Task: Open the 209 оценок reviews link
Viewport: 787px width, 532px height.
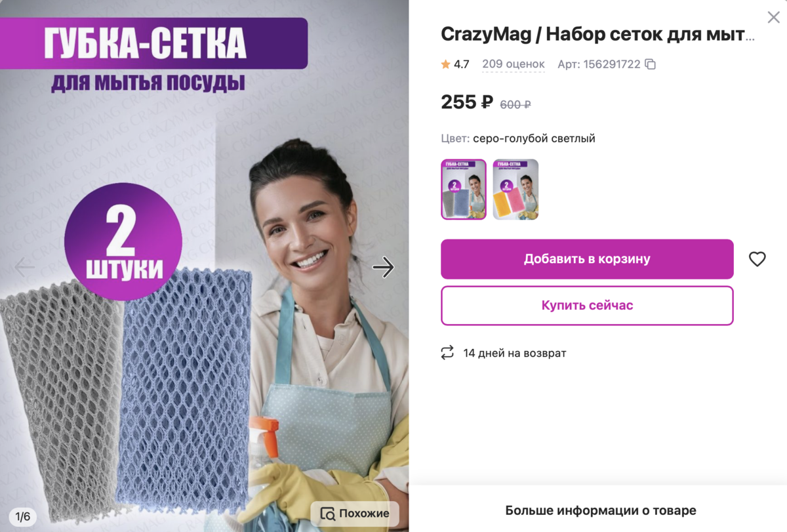Action: click(x=514, y=64)
